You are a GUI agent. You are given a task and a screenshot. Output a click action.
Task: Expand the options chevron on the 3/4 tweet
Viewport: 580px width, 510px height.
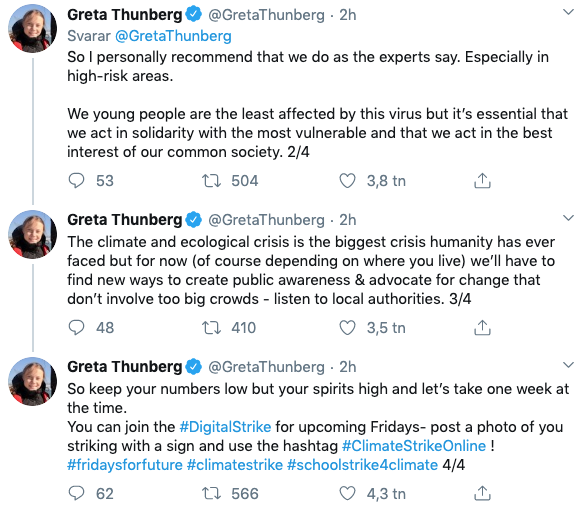point(568,217)
